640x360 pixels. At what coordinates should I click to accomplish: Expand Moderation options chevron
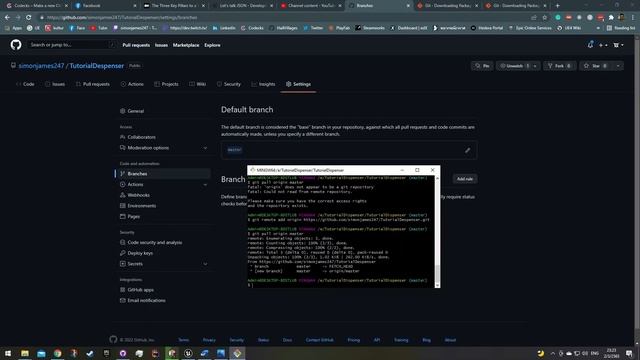pos(205,148)
